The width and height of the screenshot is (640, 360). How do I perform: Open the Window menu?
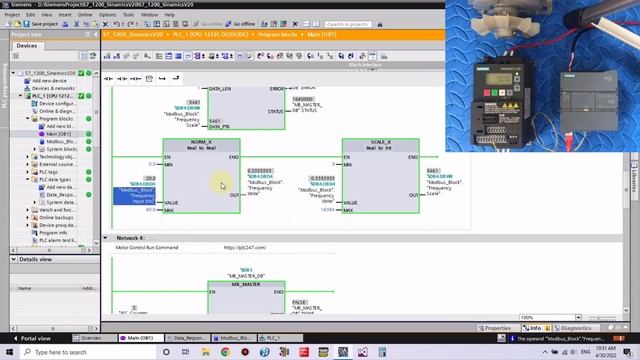(149, 15)
